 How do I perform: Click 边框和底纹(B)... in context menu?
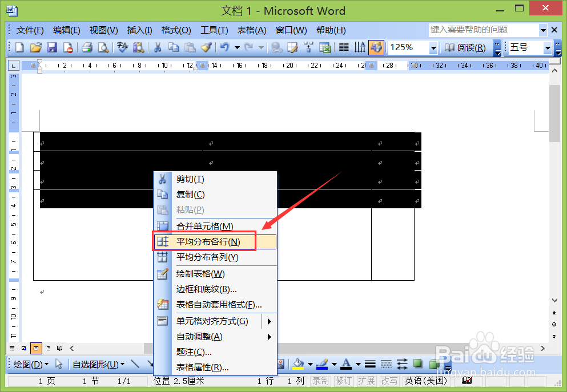coord(215,289)
